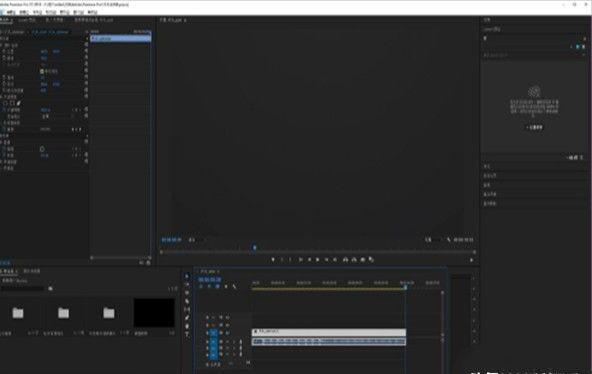Click Mark Out button in Program monitor
Screen dimensions: 592x374
pyautogui.click(x=291, y=260)
